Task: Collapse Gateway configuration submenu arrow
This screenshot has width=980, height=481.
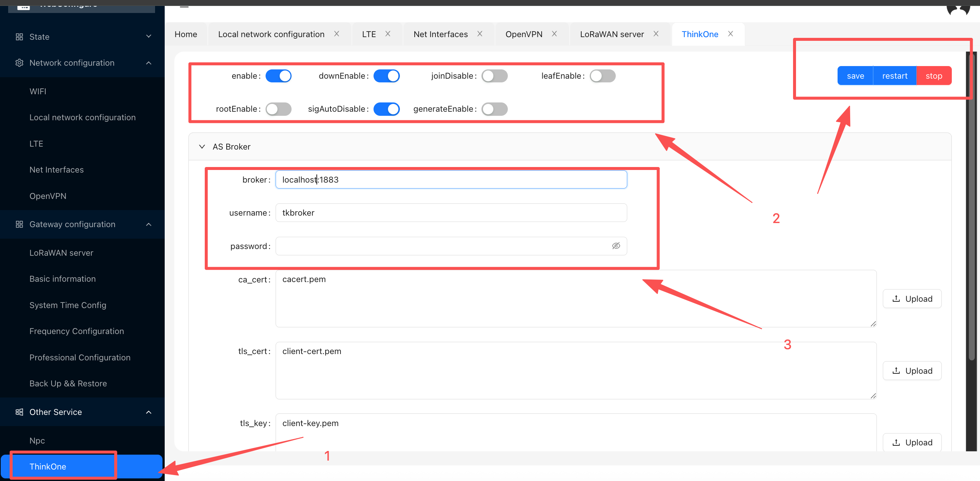Action: click(x=149, y=224)
